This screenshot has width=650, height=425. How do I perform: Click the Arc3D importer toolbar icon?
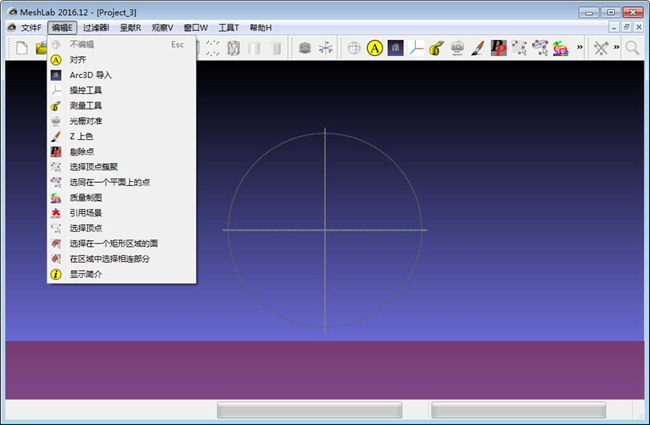click(395, 48)
